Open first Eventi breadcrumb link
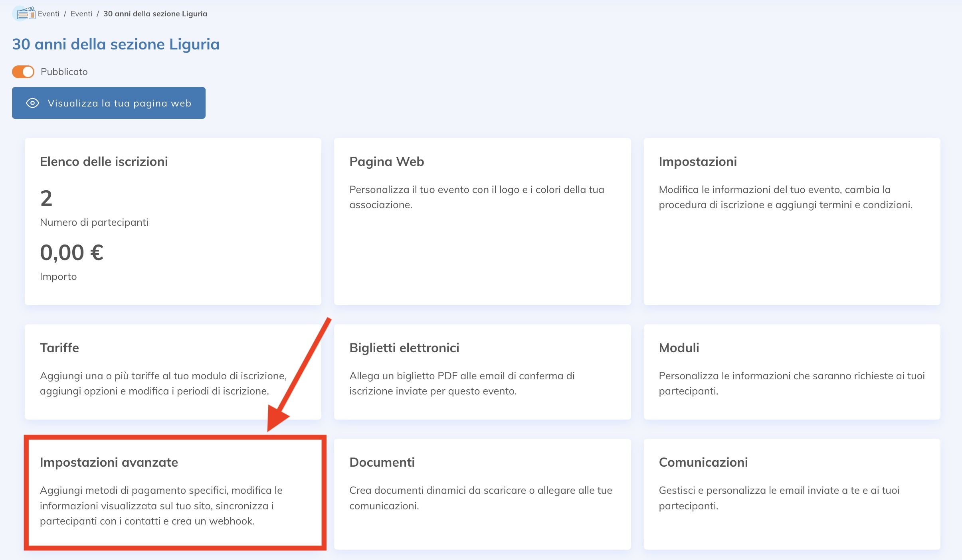 (48, 14)
